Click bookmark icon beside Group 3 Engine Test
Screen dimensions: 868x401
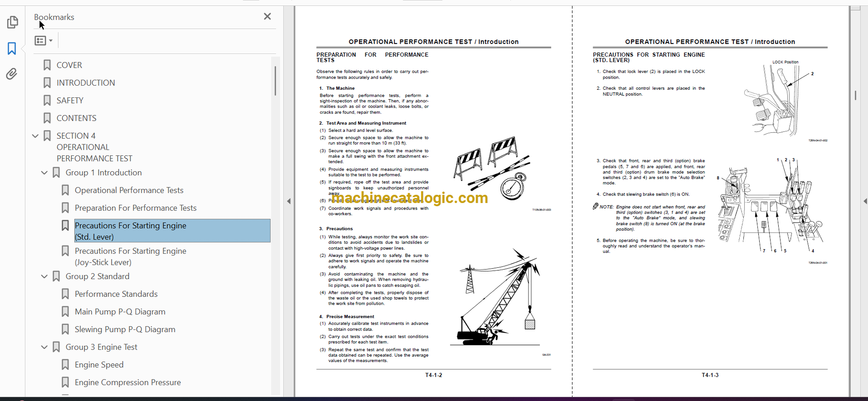(x=56, y=347)
